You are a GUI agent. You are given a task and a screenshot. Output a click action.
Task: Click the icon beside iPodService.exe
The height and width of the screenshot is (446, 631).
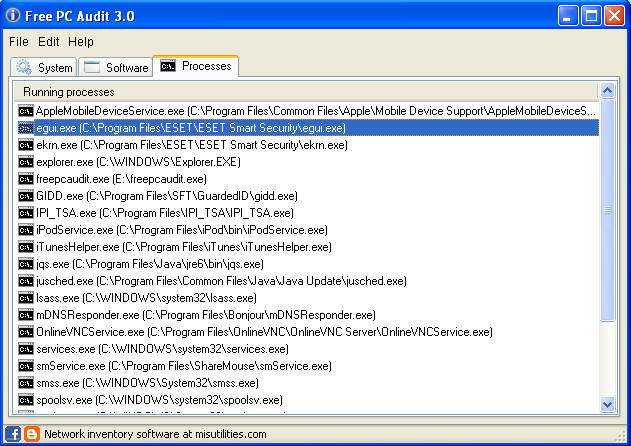pos(26,230)
